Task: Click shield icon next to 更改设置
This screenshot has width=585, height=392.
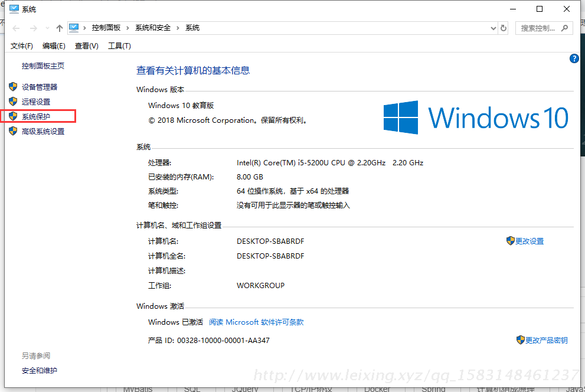Action: click(x=511, y=241)
